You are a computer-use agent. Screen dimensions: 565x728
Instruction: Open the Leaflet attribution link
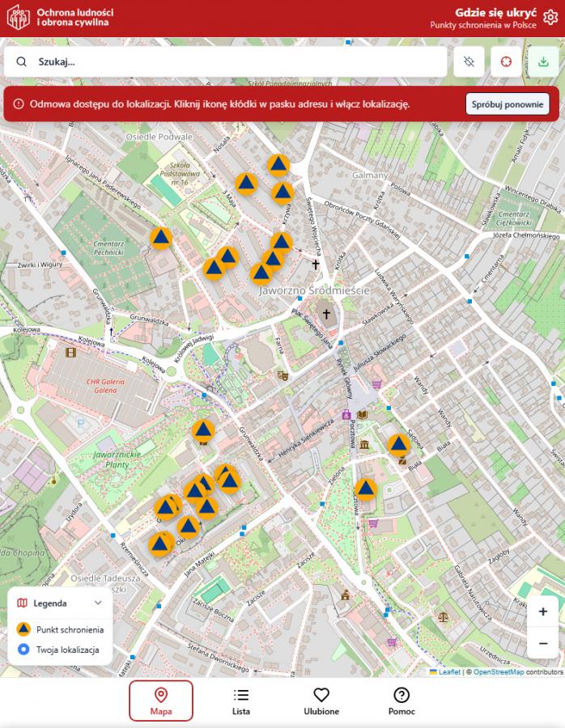[449, 672]
